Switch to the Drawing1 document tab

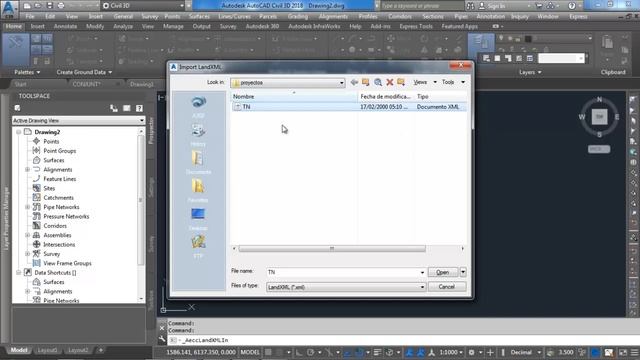point(142,84)
